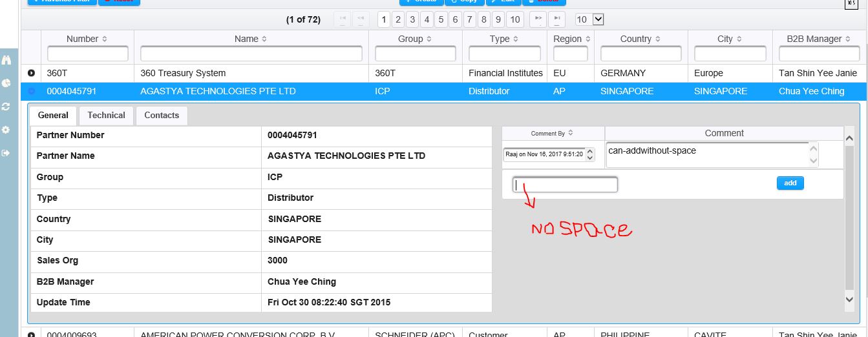The image size is (868, 337).
Task: Switch to the Contacts tab
Action: click(x=162, y=115)
